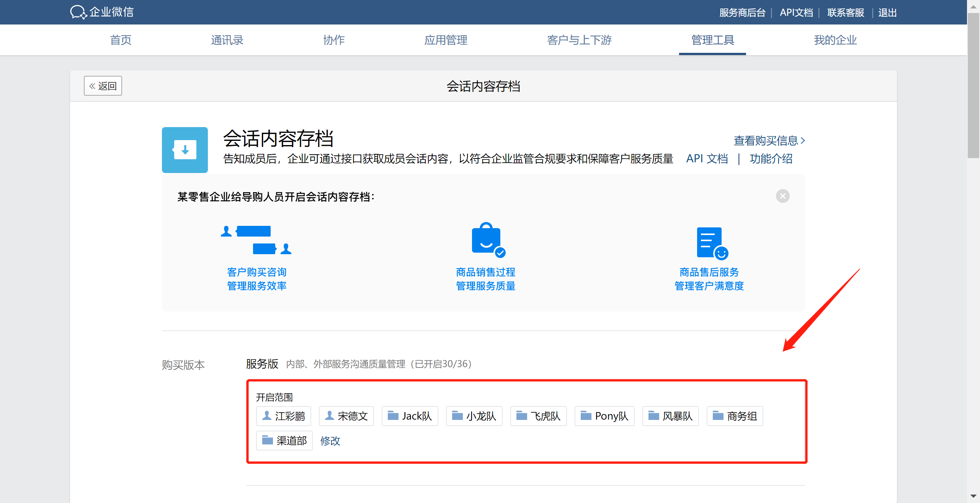980x503 pixels.
Task: Click the 会话内容存档 download app icon
Action: tap(185, 150)
